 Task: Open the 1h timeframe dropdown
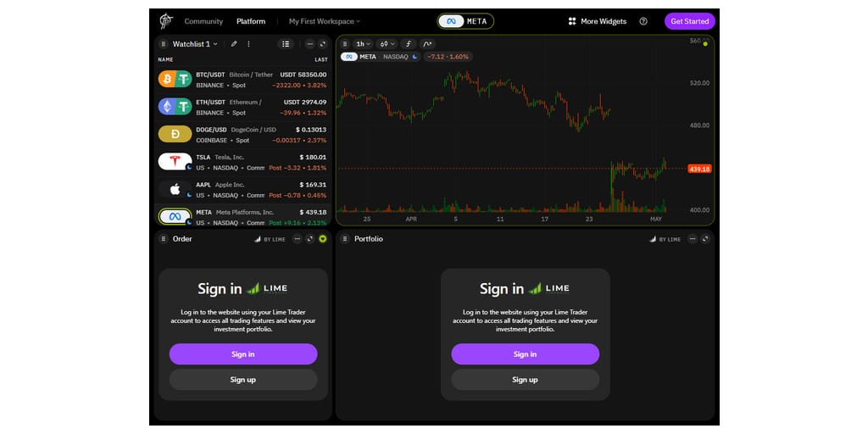(x=364, y=44)
